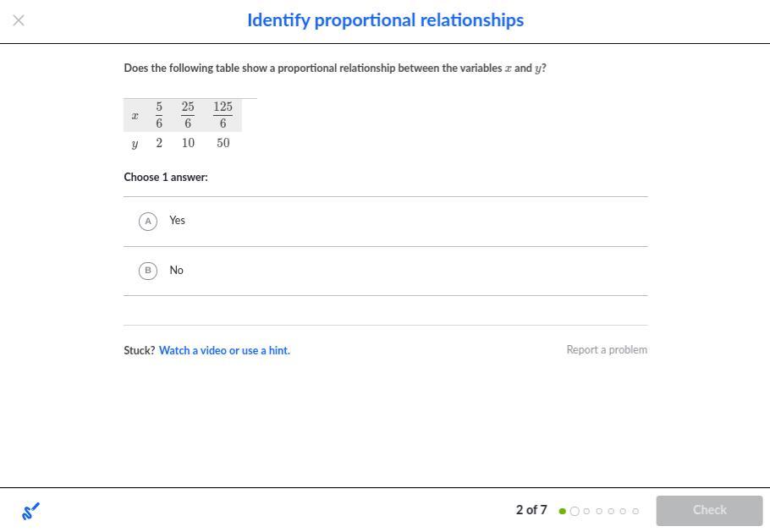
Task: Click the y value 50 cell
Action: (x=223, y=143)
